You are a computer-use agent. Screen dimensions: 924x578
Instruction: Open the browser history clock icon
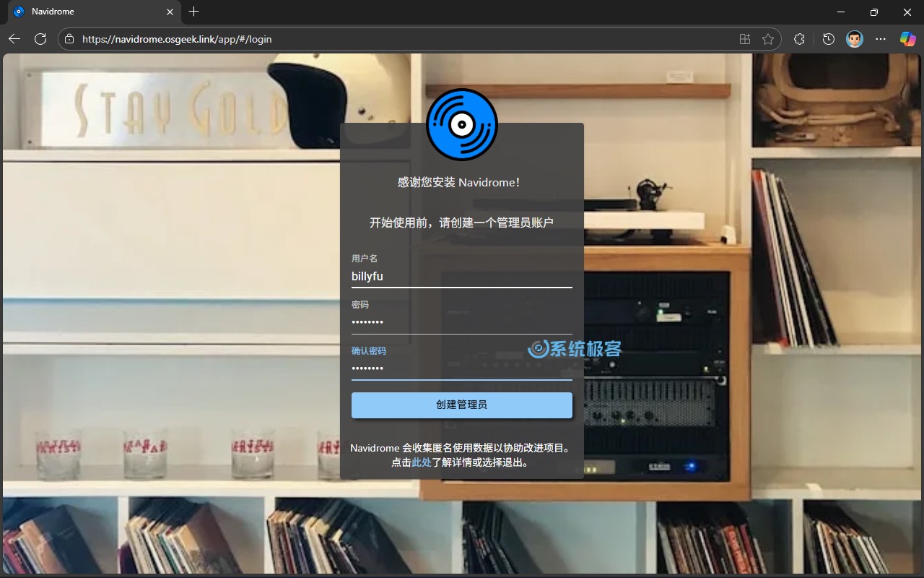pos(828,39)
